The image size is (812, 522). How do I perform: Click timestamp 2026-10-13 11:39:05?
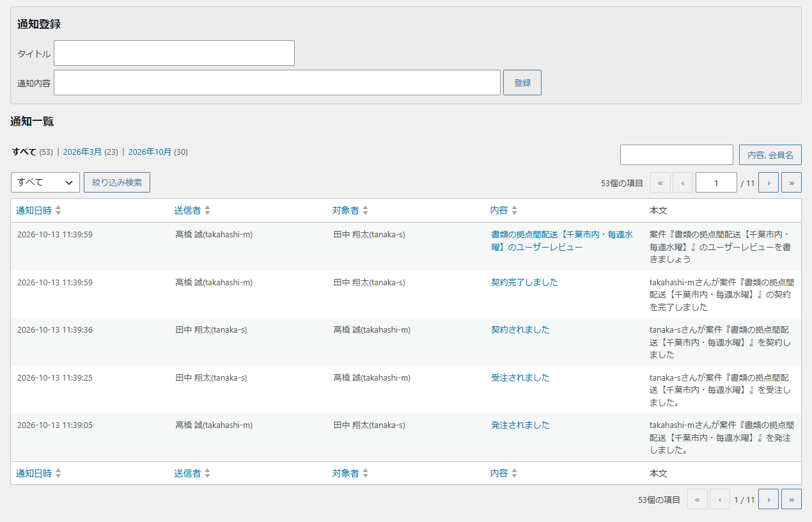click(55, 425)
